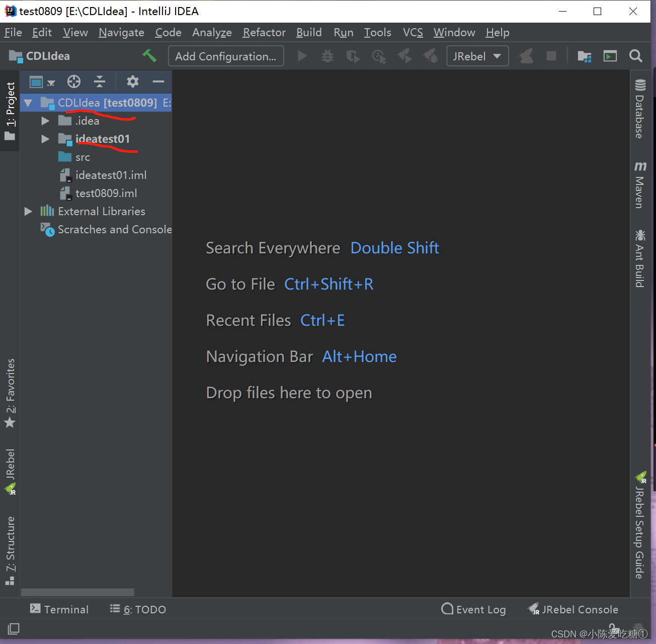Click the Search Everywhere magnifier icon
656x644 pixels.
pyautogui.click(x=635, y=56)
